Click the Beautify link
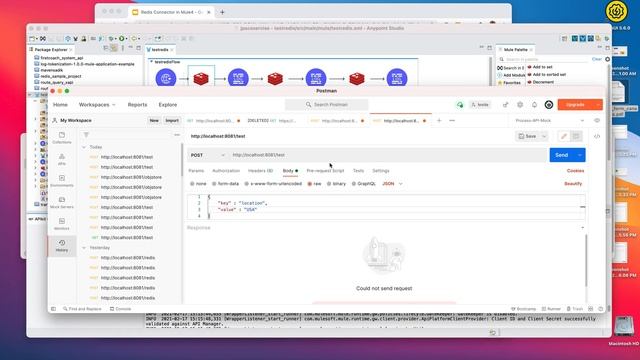 [573, 184]
